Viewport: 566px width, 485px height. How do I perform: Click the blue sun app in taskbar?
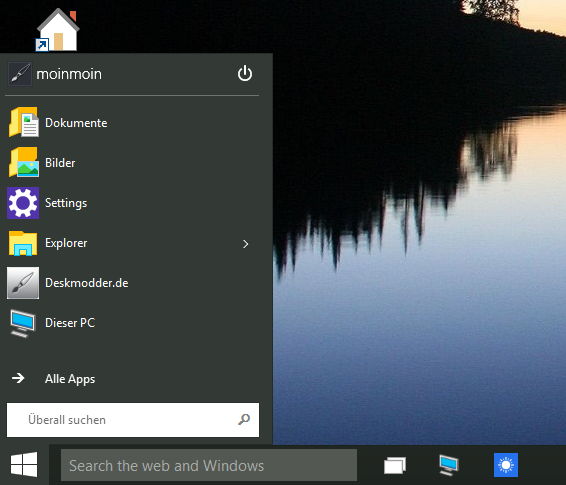point(506,465)
